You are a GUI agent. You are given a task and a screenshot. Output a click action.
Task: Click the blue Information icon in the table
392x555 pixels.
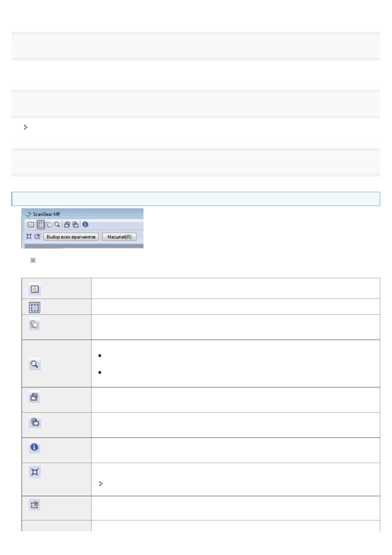(35, 447)
